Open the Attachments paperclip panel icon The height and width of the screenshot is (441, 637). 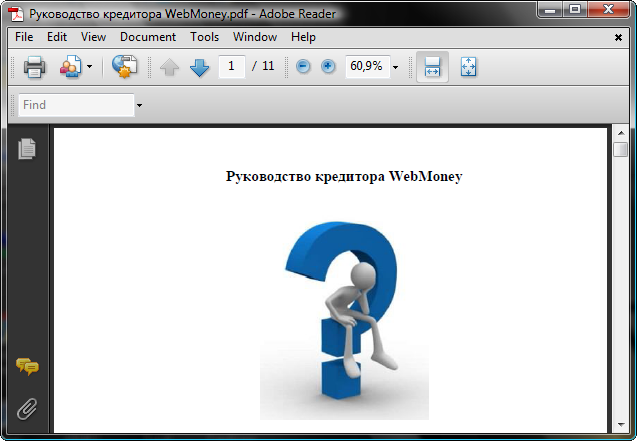[x=27, y=409]
